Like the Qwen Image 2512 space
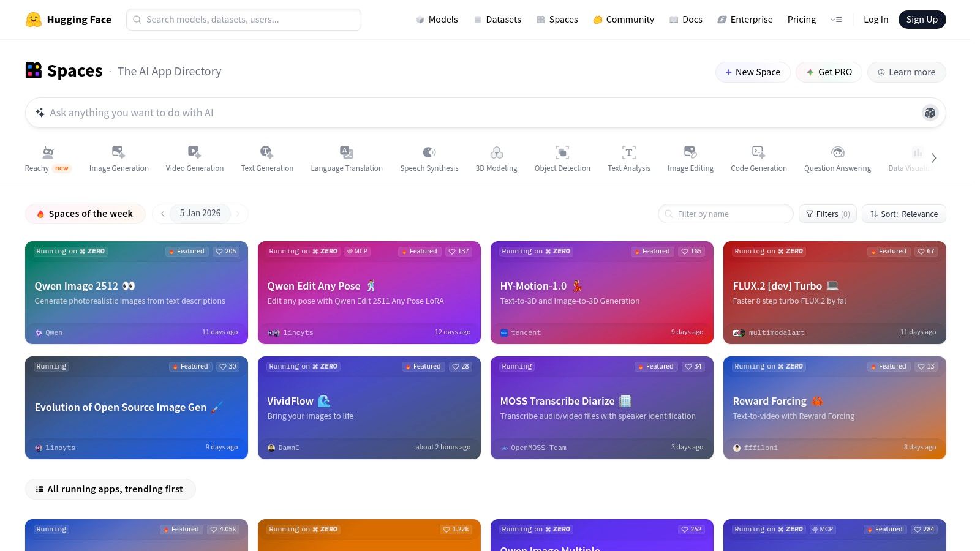This screenshot has height=551, width=980. coord(225,251)
